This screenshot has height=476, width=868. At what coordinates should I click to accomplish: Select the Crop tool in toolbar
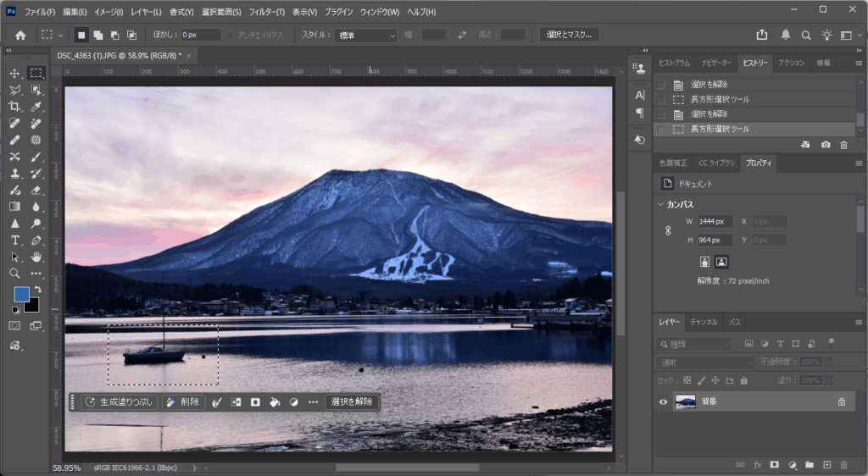(x=14, y=107)
